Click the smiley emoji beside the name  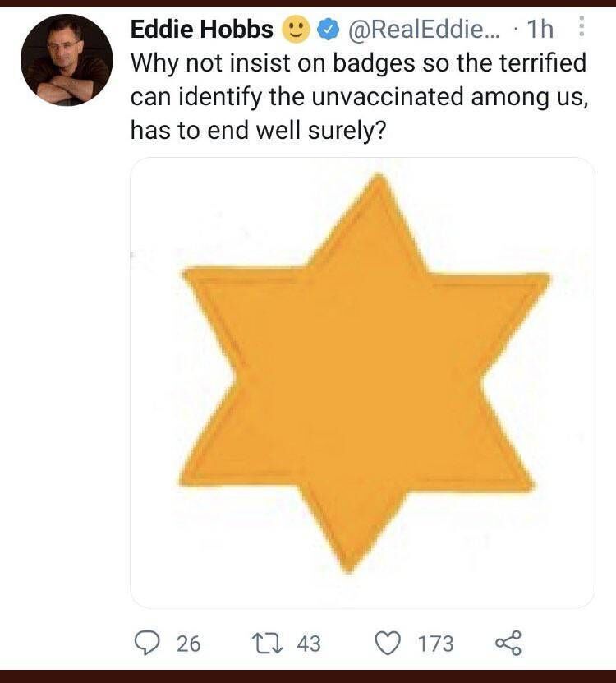tap(295, 30)
